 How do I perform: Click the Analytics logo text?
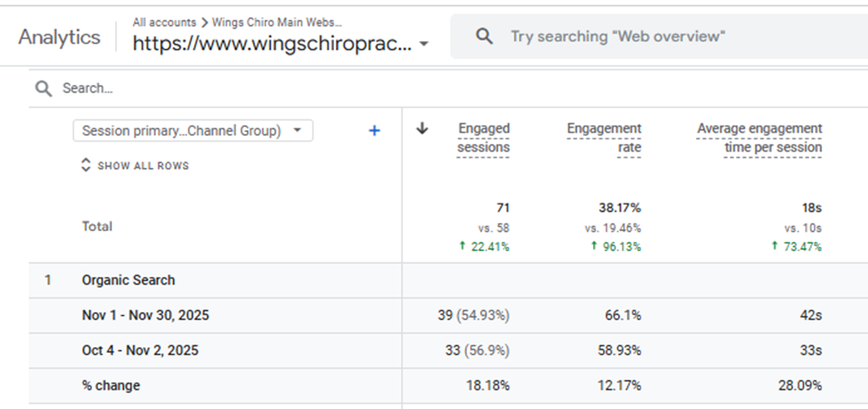point(59,37)
